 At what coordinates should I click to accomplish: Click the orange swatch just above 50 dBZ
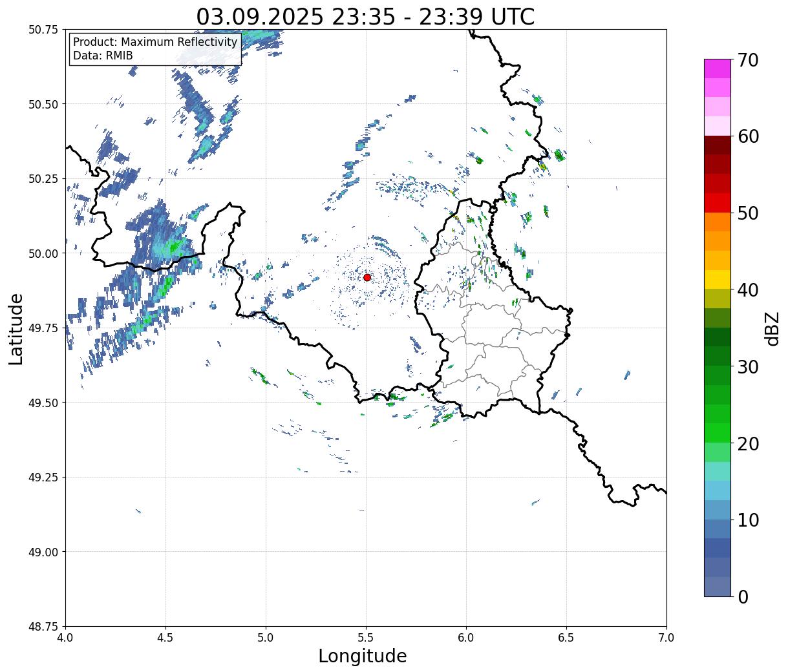click(x=718, y=222)
